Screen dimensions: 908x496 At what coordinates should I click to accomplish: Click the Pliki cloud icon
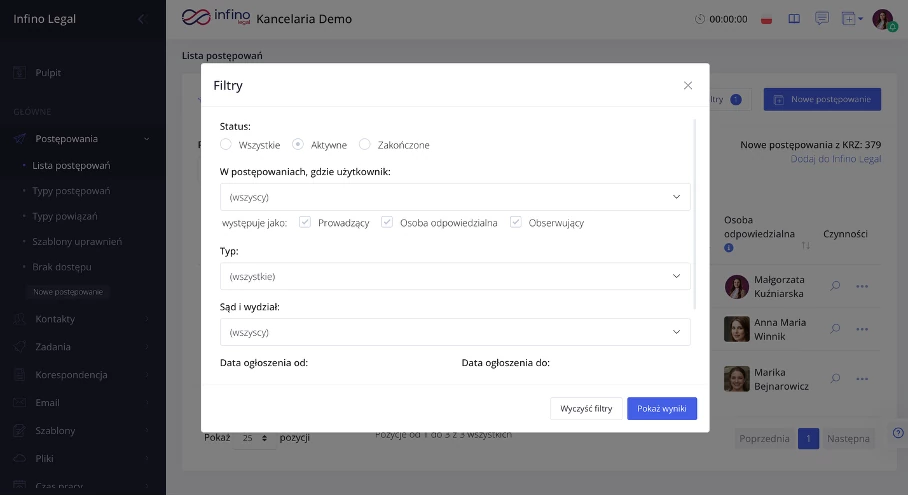click(20, 458)
